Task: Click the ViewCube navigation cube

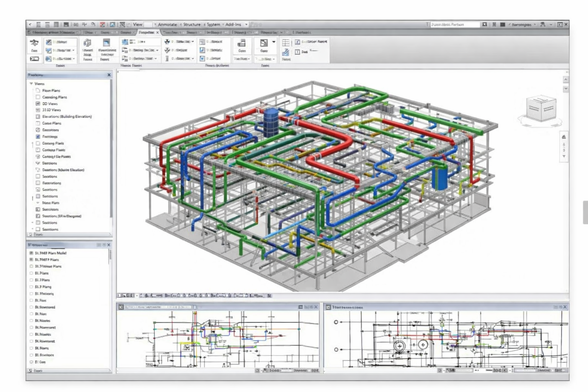Action: tap(541, 109)
